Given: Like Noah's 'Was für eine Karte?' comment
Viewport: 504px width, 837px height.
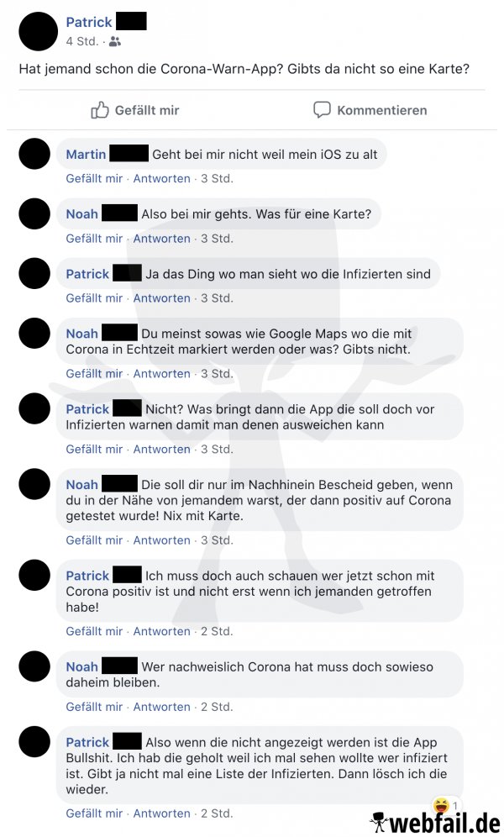Looking at the screenshot, I should pyautogui.click(x=94, y=239).
